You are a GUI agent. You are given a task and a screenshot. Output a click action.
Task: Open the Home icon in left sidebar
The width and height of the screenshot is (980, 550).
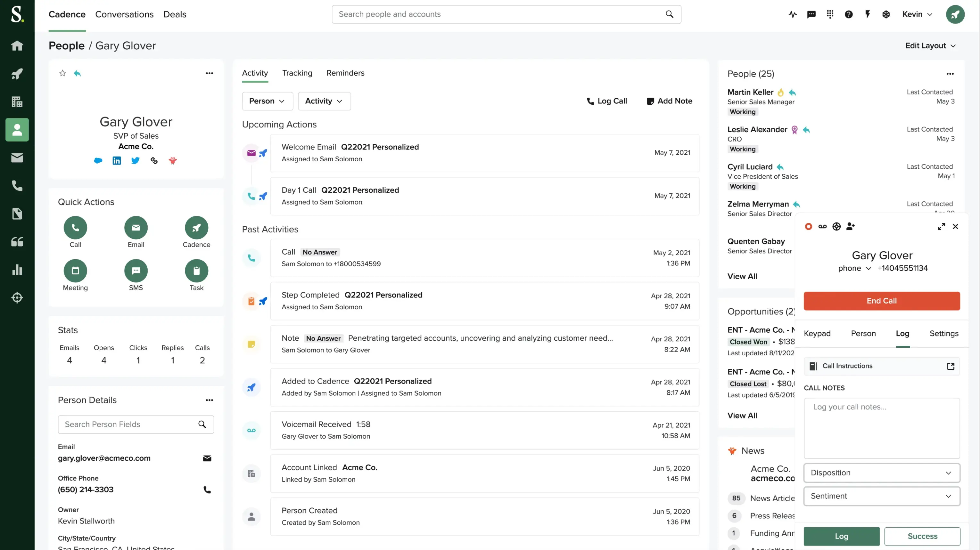click(17, 45)
